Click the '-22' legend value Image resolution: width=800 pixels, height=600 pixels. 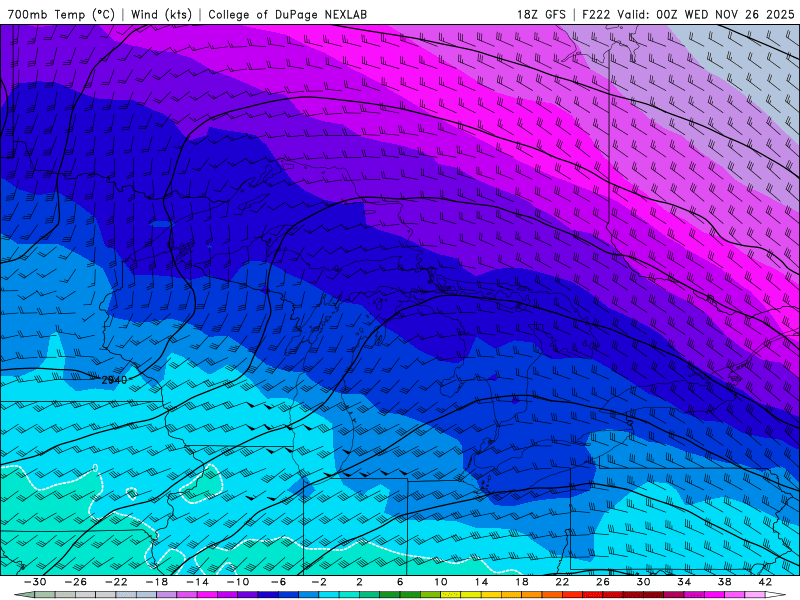click(116, 582)
